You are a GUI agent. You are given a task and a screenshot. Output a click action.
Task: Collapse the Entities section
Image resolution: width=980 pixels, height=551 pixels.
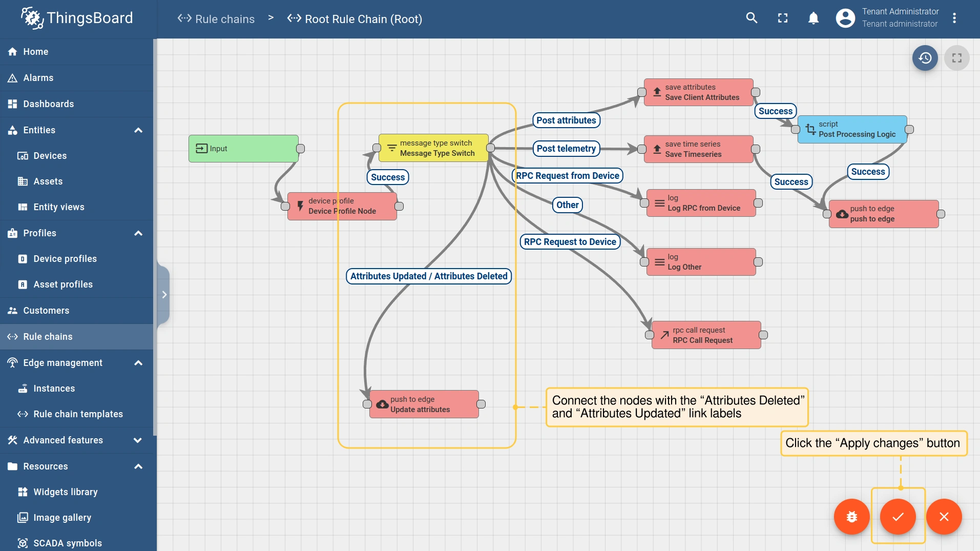point(138,130)
